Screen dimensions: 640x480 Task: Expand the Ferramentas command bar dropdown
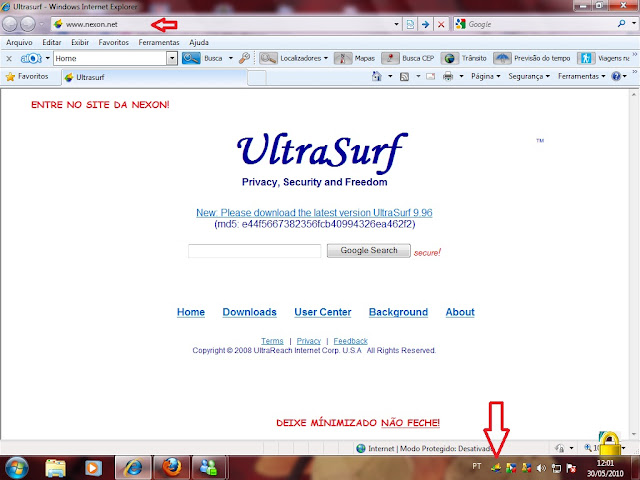(x=582, y=76)
